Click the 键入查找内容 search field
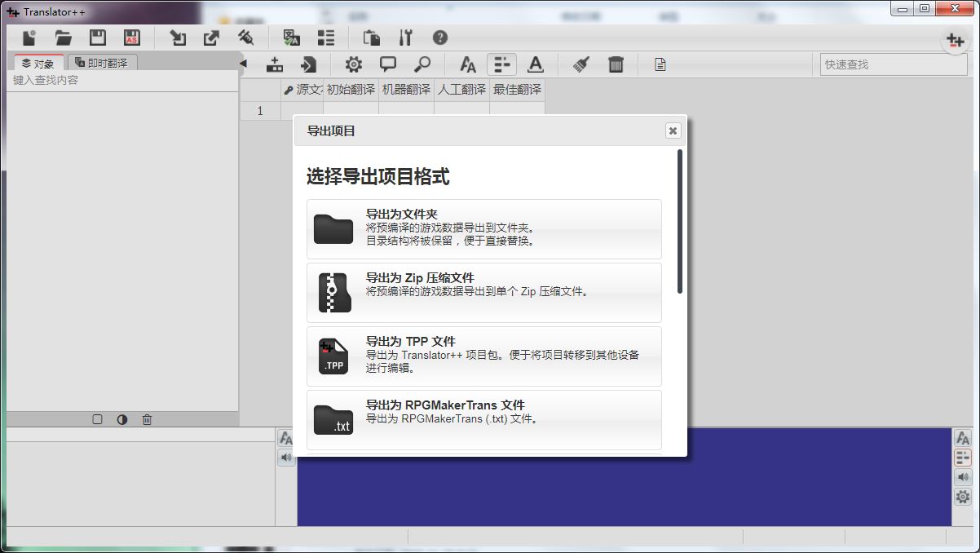The height and width of the screenshot is (553, 980). pos(122,81)
